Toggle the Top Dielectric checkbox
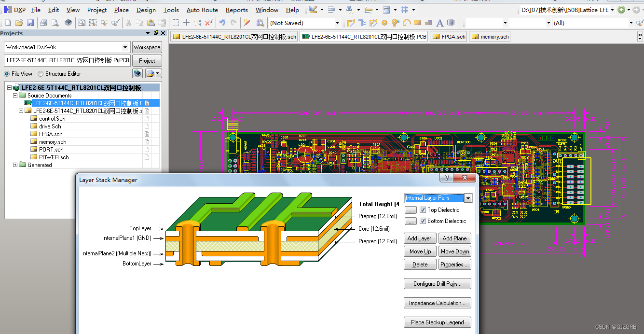644x334 pixels. pos(423,209)
